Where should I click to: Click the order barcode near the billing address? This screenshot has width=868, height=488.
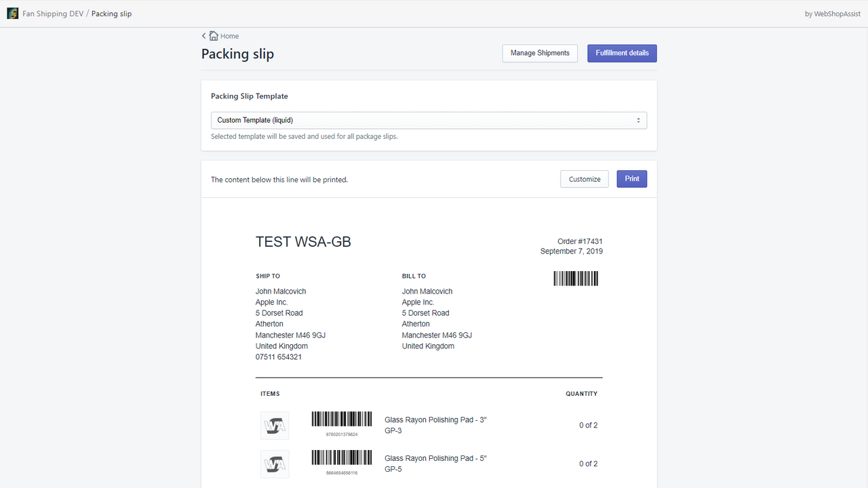click(575, 278)
